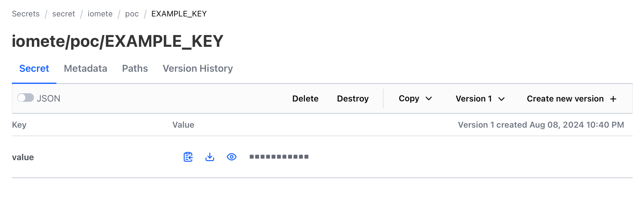644x203 pixels.
Task: Open the poc breadcrumb link
Action: click(x=132, y=14)
